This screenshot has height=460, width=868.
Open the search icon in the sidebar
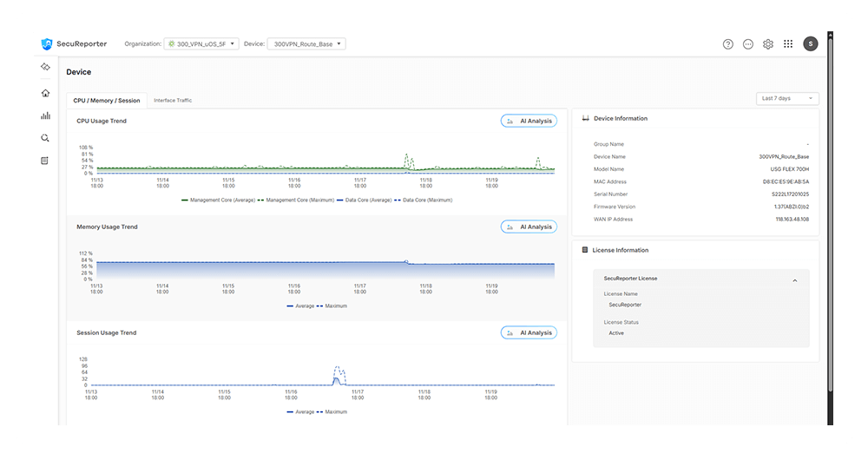click(x=45, y=138)
